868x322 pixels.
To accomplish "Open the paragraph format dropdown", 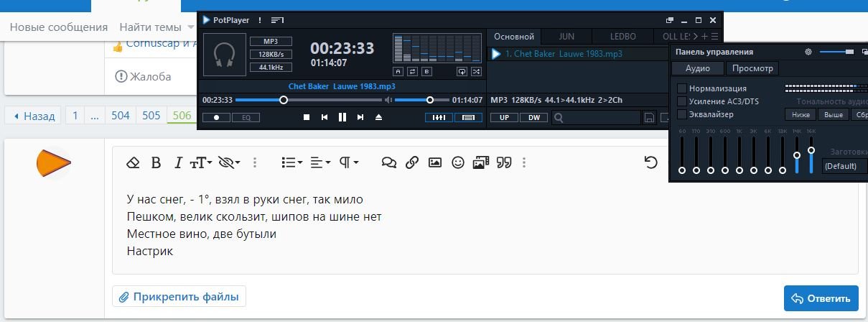I will pos(348,163).
